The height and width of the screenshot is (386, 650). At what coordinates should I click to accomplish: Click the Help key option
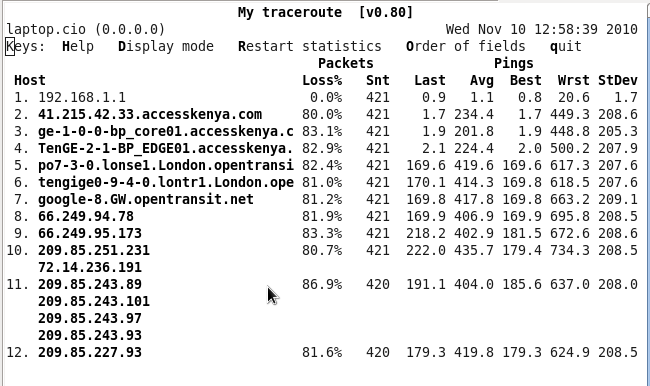pyautogui.click(x=78, y=46)
